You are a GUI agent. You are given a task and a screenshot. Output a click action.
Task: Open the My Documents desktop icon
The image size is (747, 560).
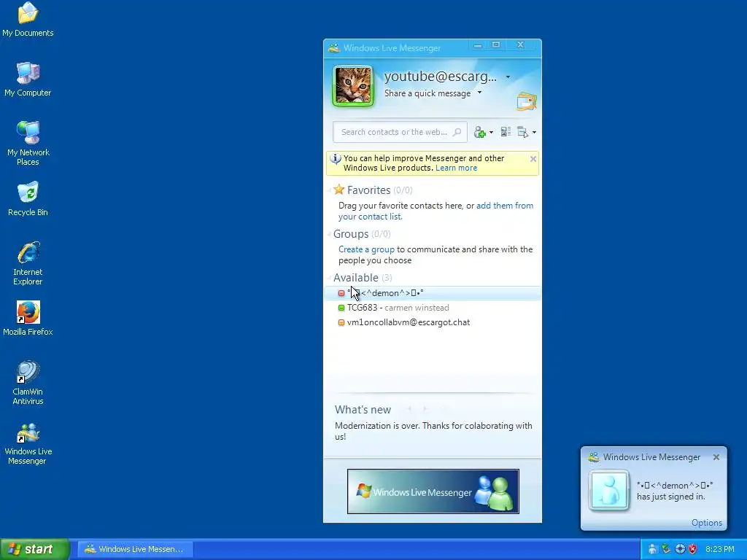tap(28, 19)
